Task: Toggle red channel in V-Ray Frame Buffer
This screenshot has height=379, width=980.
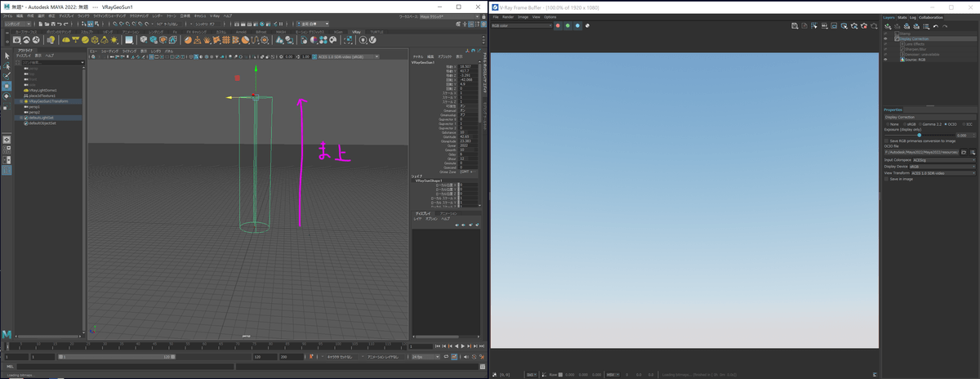Action: coord(558,25)
